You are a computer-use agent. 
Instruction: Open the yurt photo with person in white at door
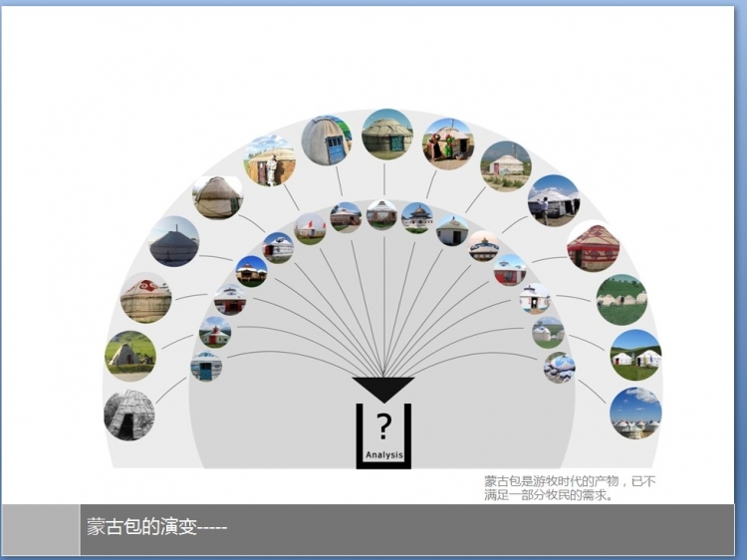tap(270, 160)
